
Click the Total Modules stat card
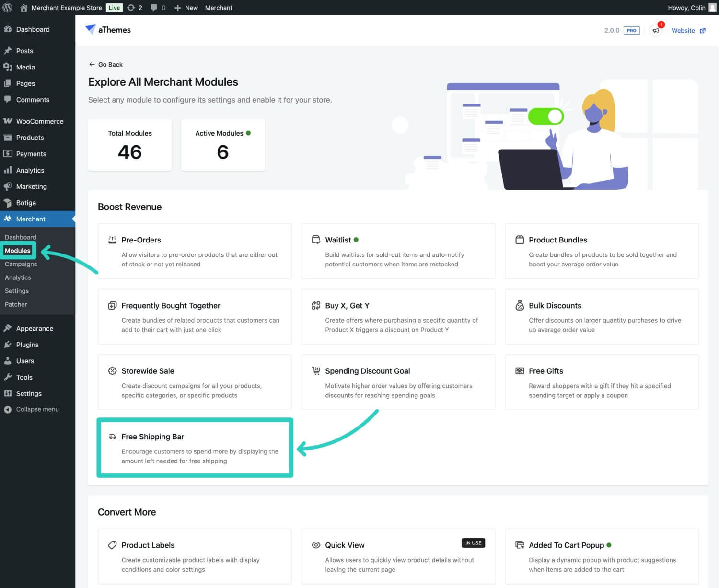130,145
